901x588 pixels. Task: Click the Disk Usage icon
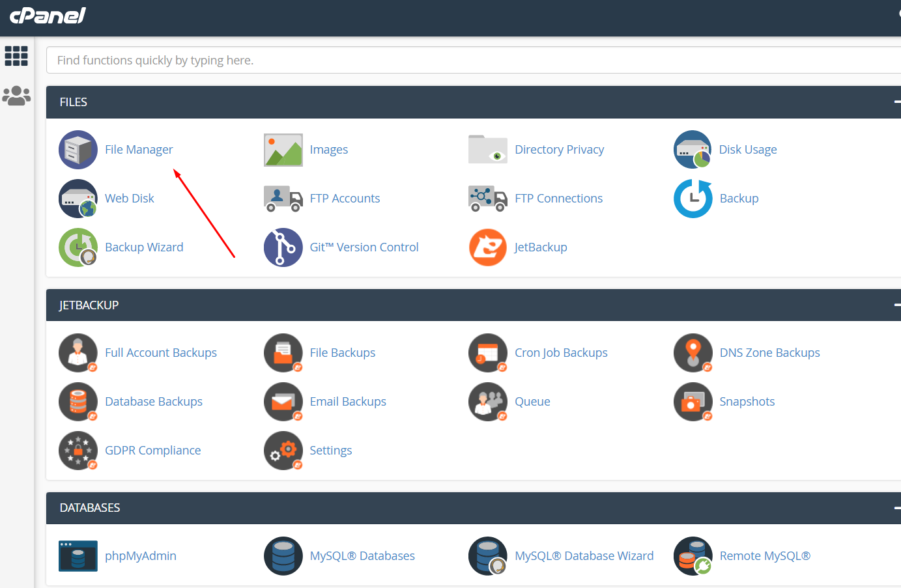pyautogui.click(x=692, y=150)
